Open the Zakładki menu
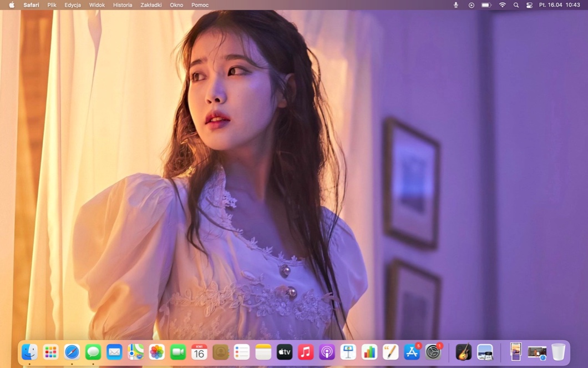This screenshot has width=588, height=368. pos(151,5)
